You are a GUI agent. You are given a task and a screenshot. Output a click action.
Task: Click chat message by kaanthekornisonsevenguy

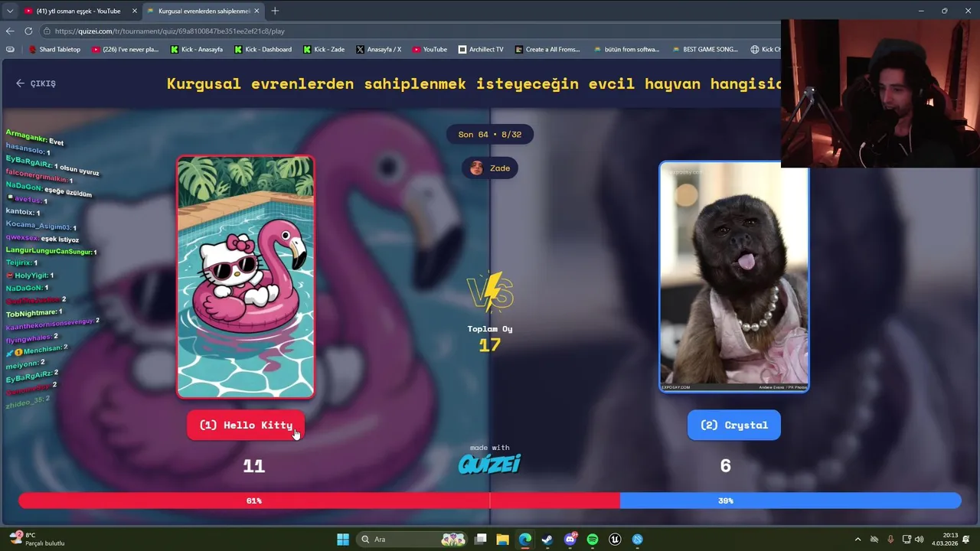(54, 324)
